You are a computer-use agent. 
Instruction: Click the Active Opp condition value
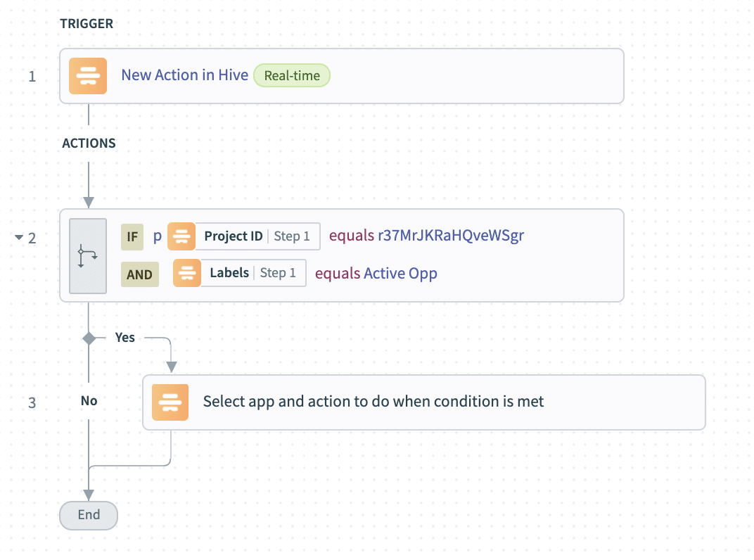tap(400, 273)
